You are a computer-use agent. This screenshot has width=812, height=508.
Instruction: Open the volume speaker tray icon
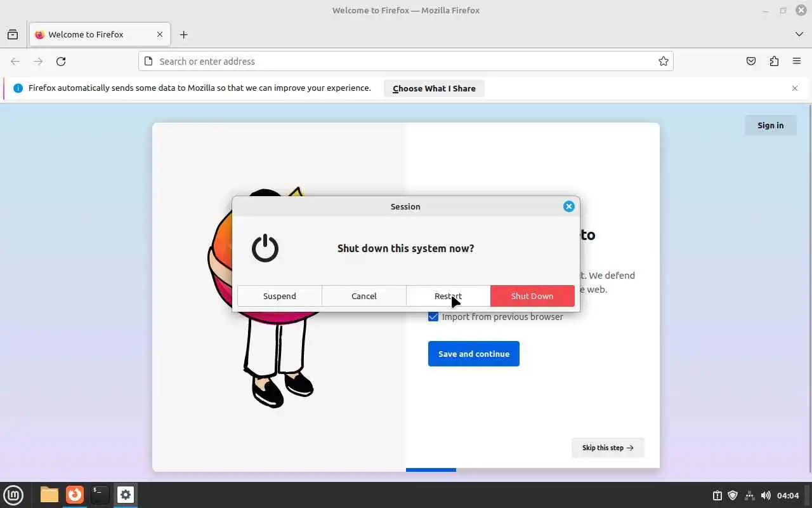click(x=766, y=495)
